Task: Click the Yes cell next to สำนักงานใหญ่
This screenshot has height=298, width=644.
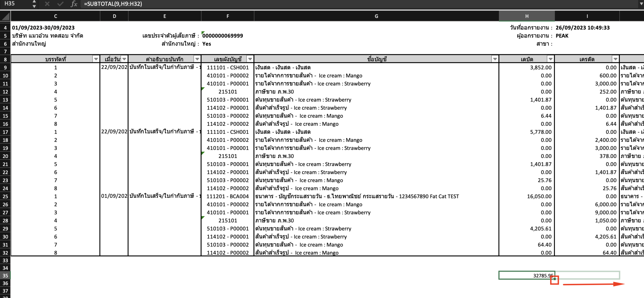Action: point(207,44)
